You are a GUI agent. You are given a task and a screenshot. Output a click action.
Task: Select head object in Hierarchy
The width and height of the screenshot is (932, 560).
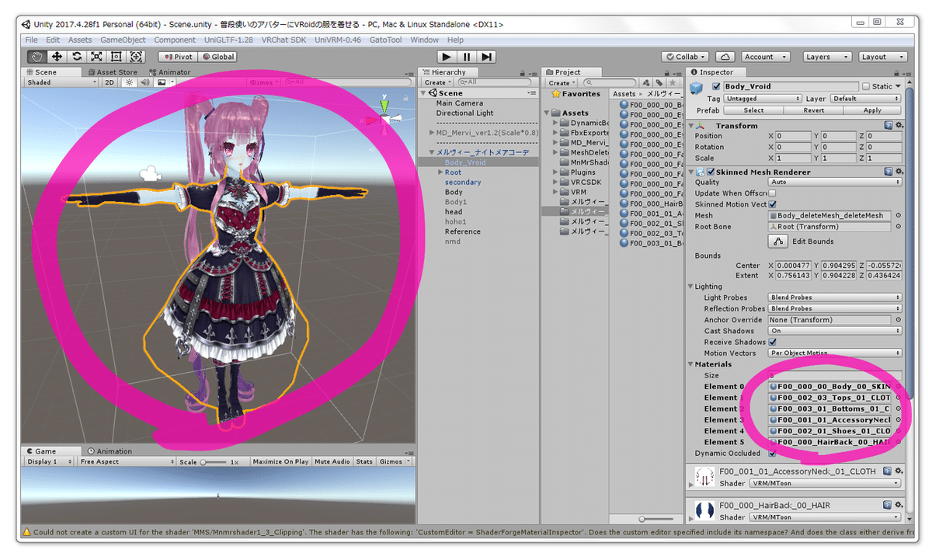click(x=454, y=212)
